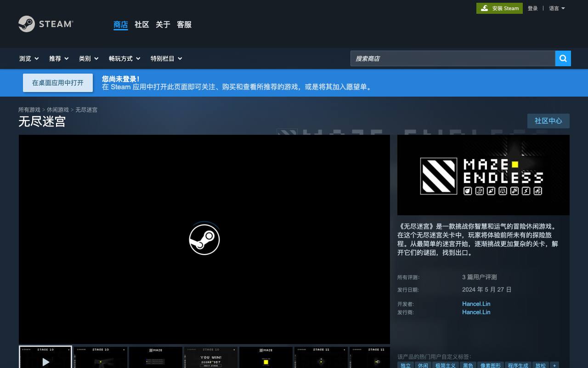This screenshot has width=588, height=368.
Task: Click the 放松 tag
Action: click(541, 366)
